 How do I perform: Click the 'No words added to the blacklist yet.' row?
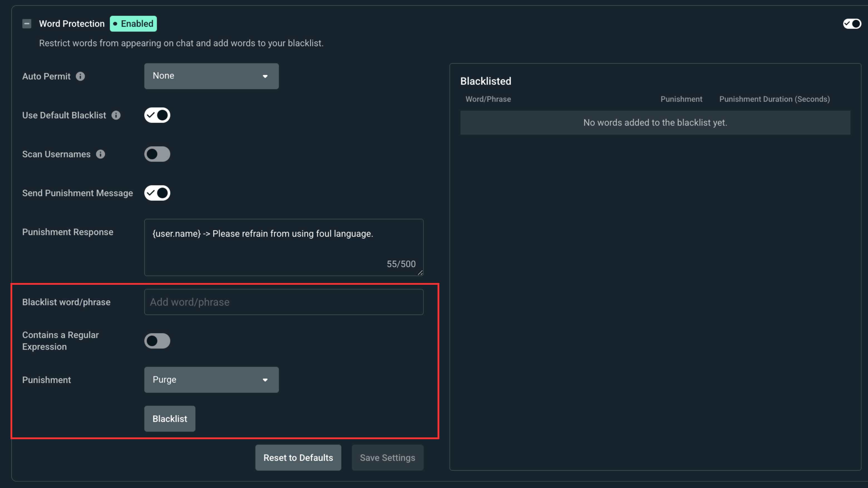(655, 123)
